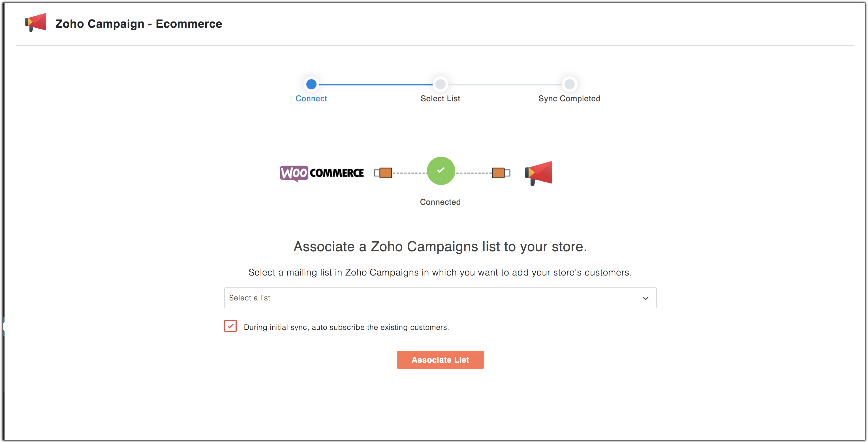Select the blue Connect step circle
This screenshot has width=868, height=443.
click(311, 85)
